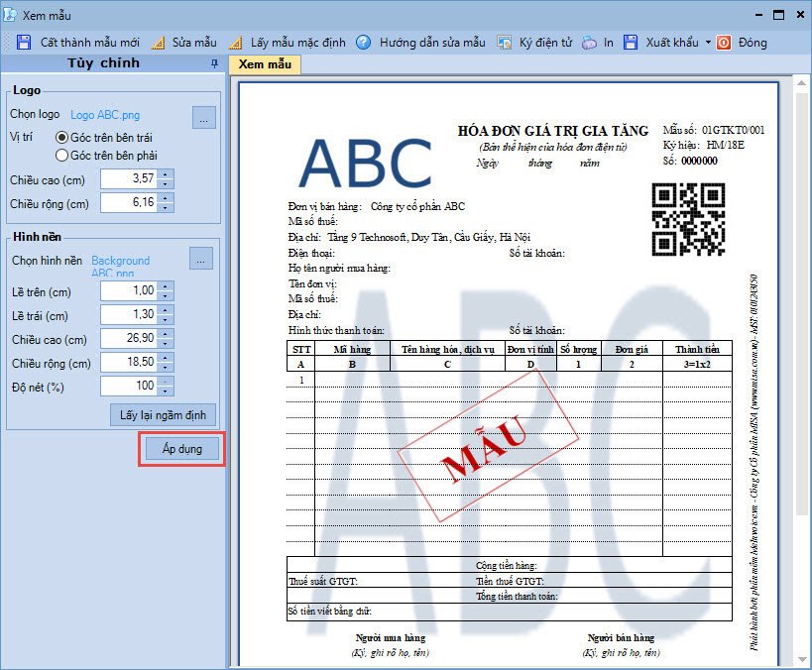The height and width of the screenshot is (670, 812).
Task: Click Lấy lại ngầm định button
Action: [x=163, y=414]
